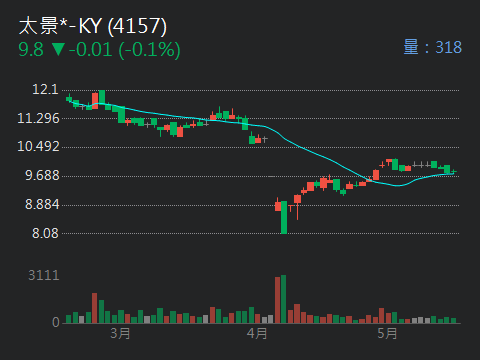This screenshot has height=360, width=480.
Task: Click the 3111 volume axis label
Action: click(x=44, y=275)
